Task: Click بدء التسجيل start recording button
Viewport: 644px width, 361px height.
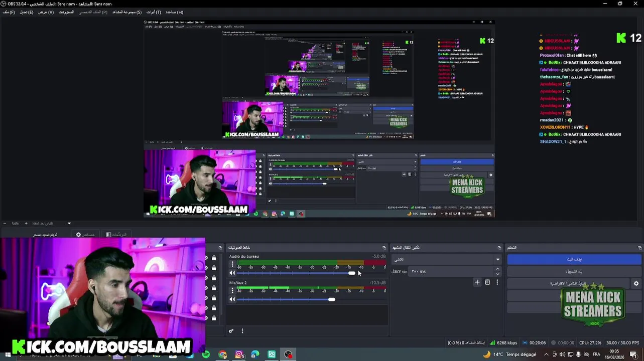Action: click(574, 272)
